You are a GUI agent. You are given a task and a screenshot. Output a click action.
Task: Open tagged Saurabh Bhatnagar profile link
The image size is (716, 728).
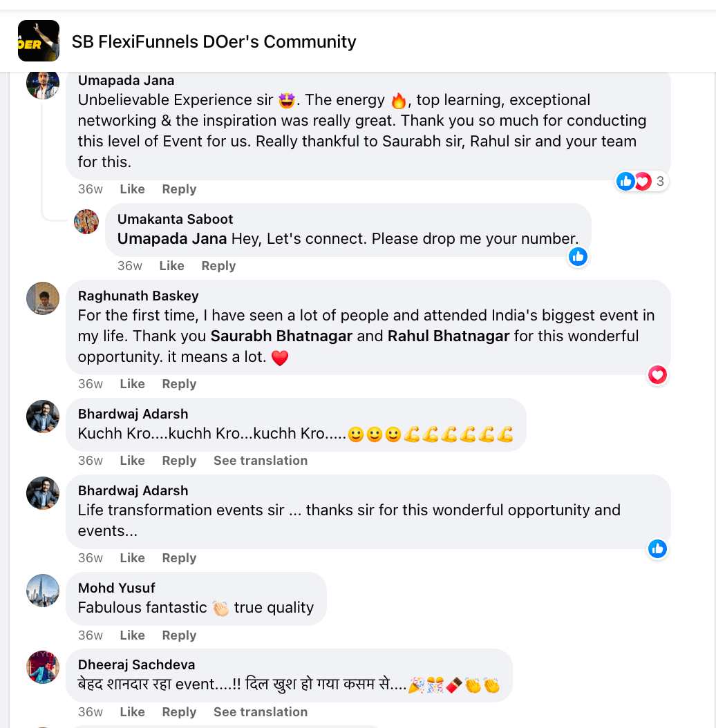[x=281, y=336]
